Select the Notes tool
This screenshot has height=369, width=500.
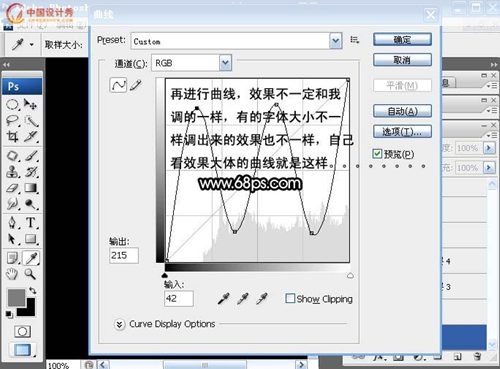pyautogui.click(x=13, y=258)
